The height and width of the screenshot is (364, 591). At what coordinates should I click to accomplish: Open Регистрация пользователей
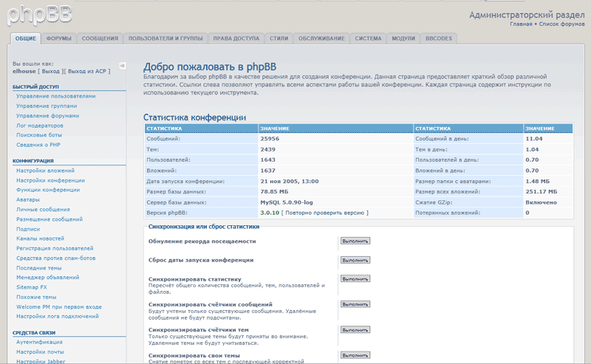(x=55, y=248)
